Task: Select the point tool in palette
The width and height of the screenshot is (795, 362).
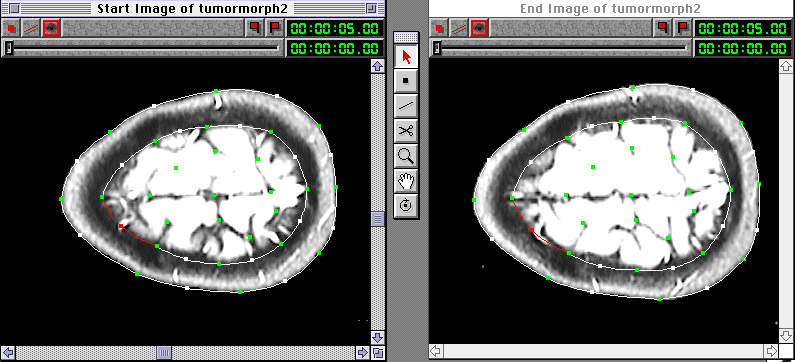Action: pyautogui.click(x=406, y=81)
